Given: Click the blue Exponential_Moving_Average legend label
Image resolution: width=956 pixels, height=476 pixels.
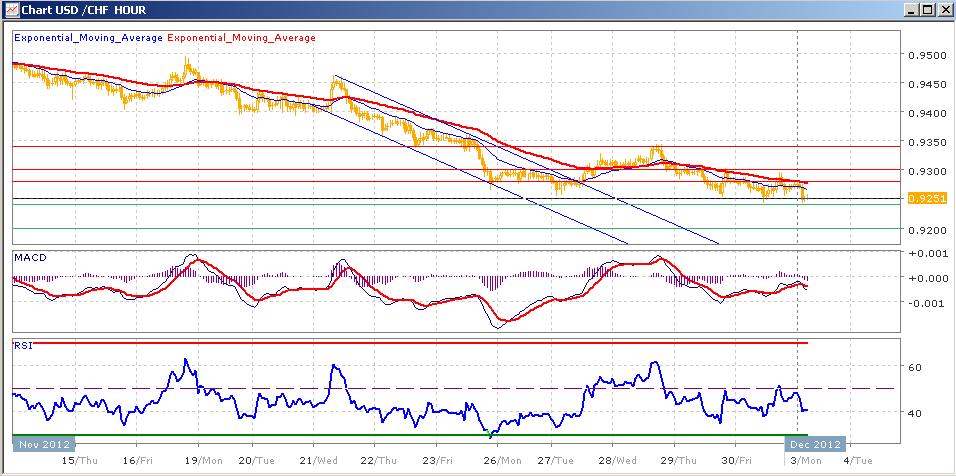Looking at the screenshot, I should coord(87,38).
